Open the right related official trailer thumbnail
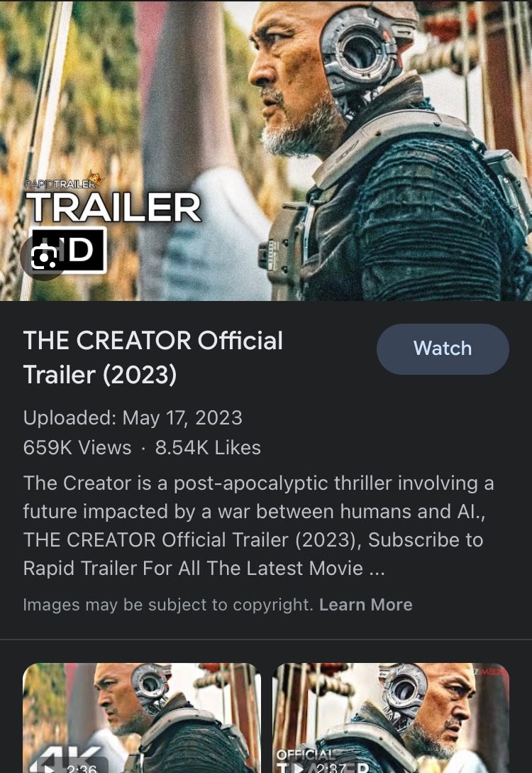This screenshot has height=773, width=532. pos(391,718)
